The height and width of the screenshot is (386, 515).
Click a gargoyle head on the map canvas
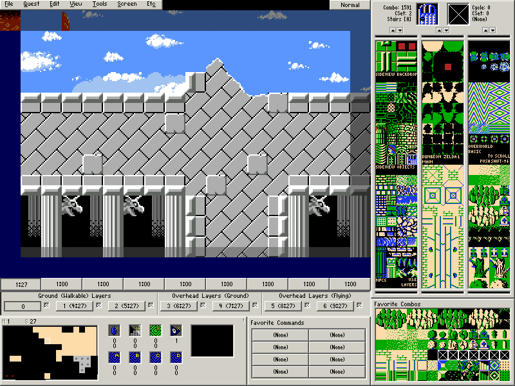click(x=72, y=205)
